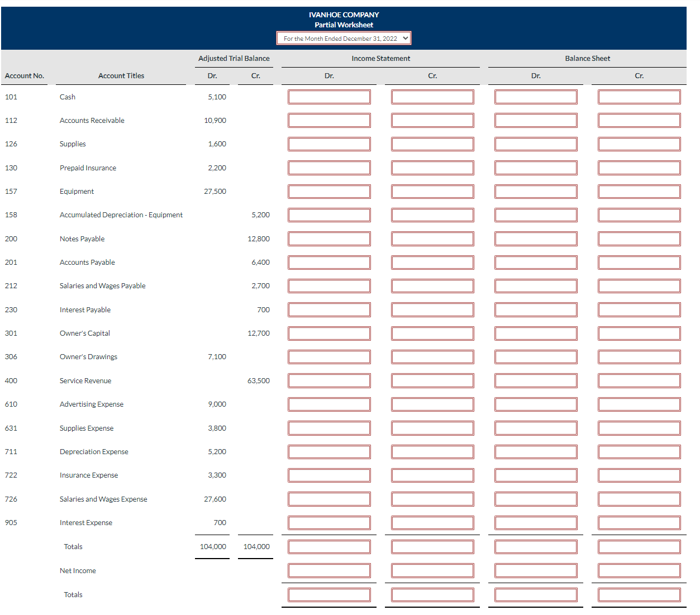The image size is (700, 615).
Task: Select Balance Sheet Cr. field for Owner's Capital
Action: [x=639, y=333]
